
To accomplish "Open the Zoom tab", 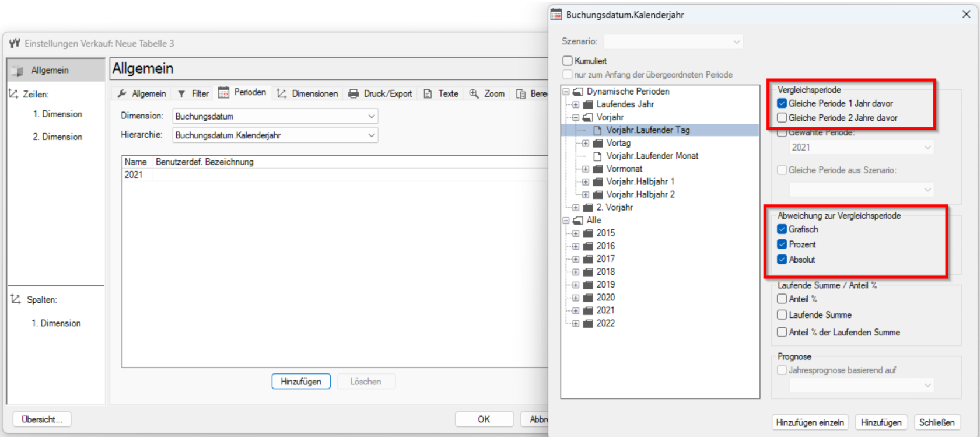I will tap(487, 93).
